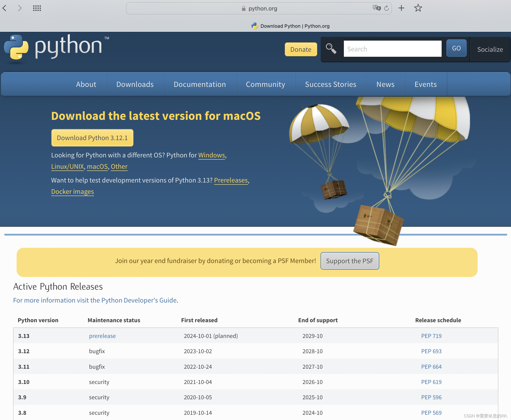Open the Documentation menu
This screenshot has width=511, height=420.
pyautogui.click(x=200, y=84)
